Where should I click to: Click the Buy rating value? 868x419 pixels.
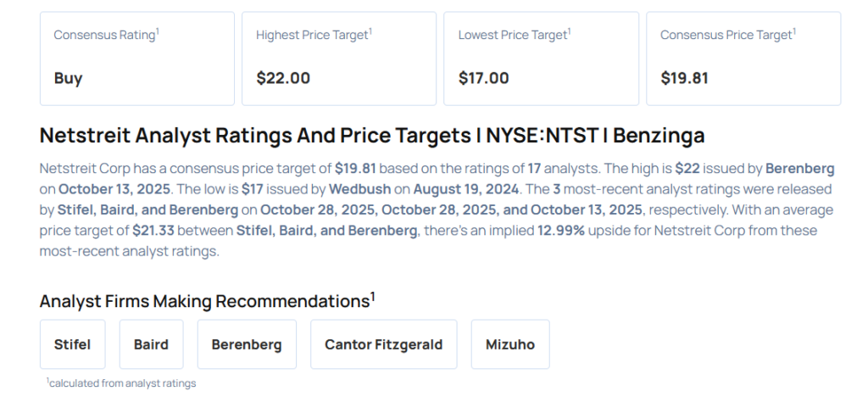point(68,78)
